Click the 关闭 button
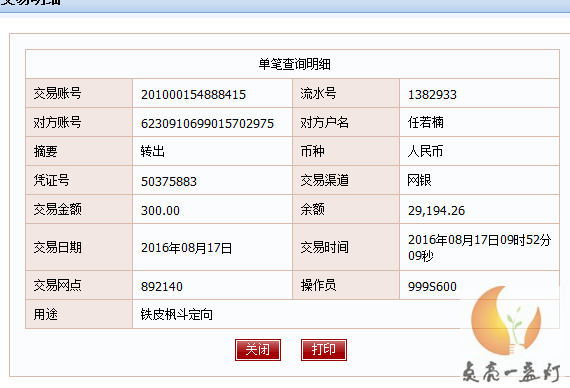Screen dimensions: 570x388 (258, 350)
